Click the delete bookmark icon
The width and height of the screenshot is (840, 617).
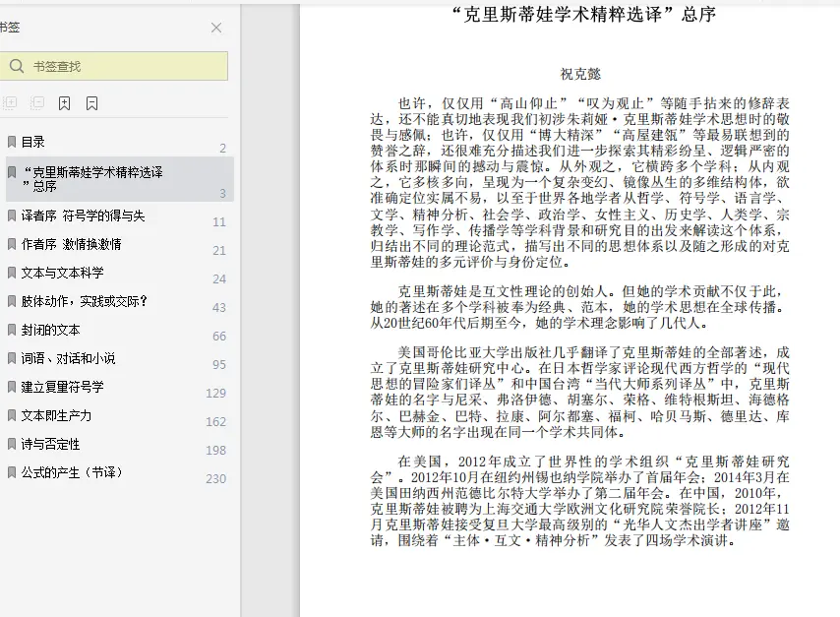point(92,103)
